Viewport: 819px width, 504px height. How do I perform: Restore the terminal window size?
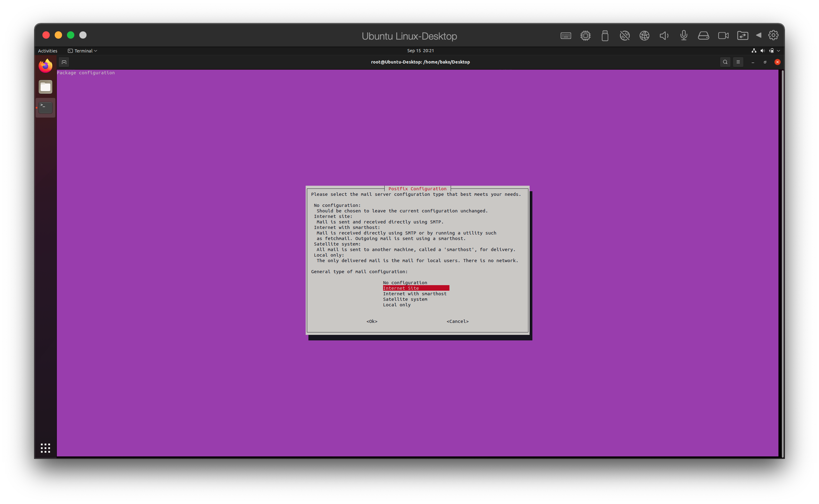[x=765, y=62]
